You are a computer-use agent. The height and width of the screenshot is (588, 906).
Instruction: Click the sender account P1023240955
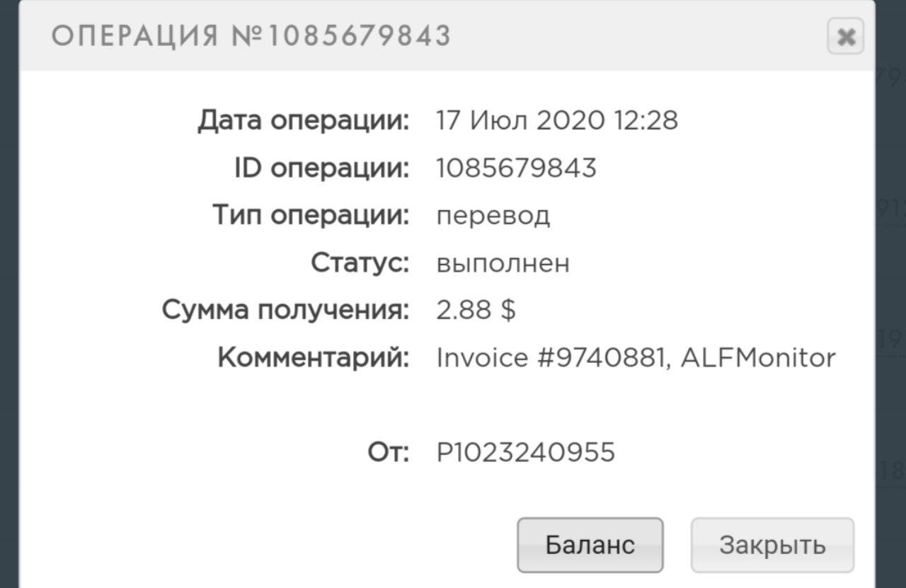[x=526, y=452]
